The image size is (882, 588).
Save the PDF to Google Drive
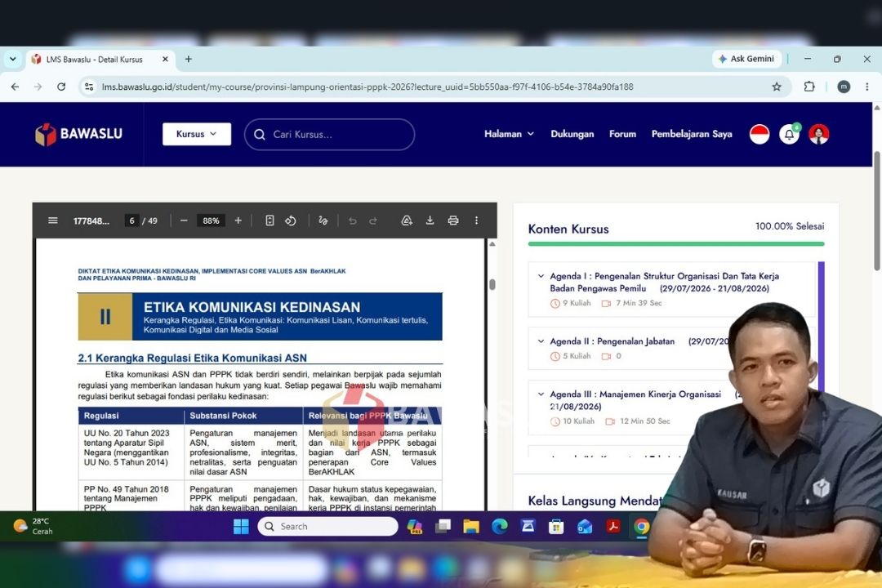coord(407,220)
